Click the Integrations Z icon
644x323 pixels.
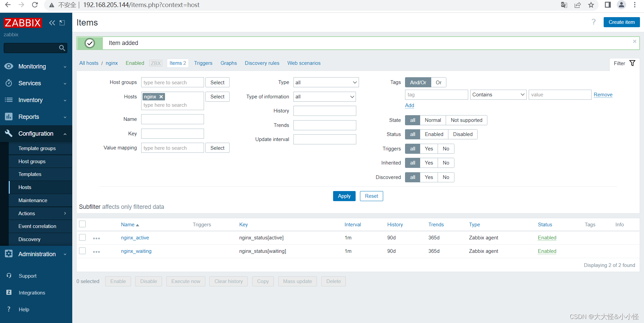pos(9,292)
